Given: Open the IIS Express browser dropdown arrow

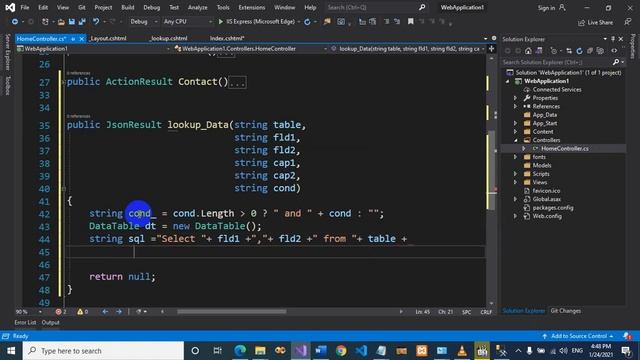Looking at the screenshot, I should tap(299, 22).
